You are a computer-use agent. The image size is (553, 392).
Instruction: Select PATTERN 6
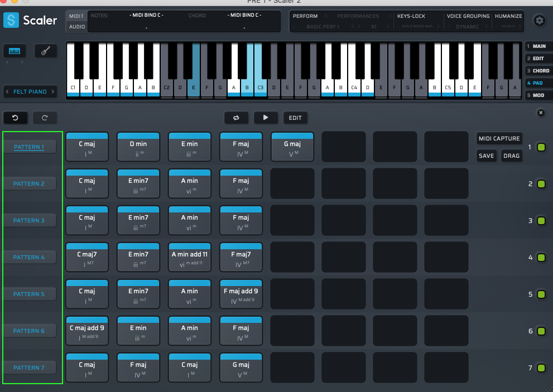(x=29, y=331)
